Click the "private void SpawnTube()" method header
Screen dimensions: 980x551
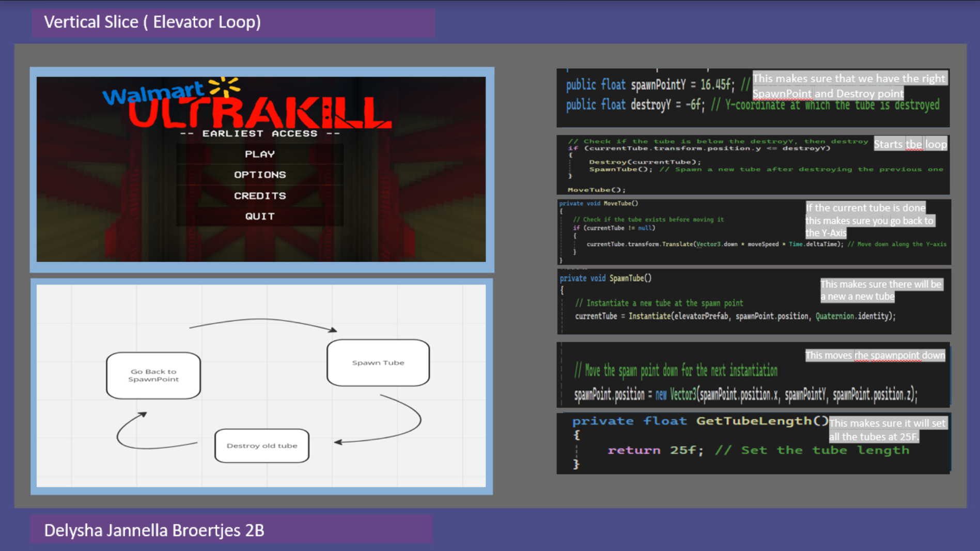[x=605, y=278]
